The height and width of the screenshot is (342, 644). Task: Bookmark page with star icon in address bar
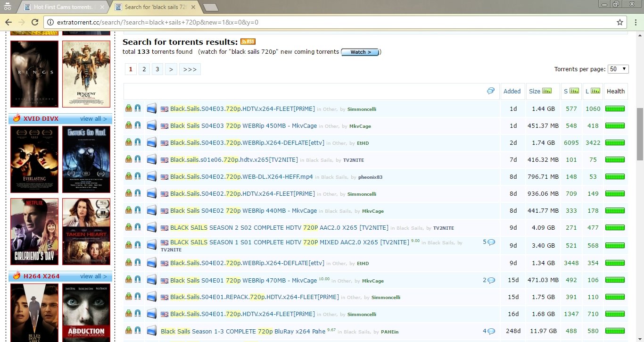click(620, 22)
